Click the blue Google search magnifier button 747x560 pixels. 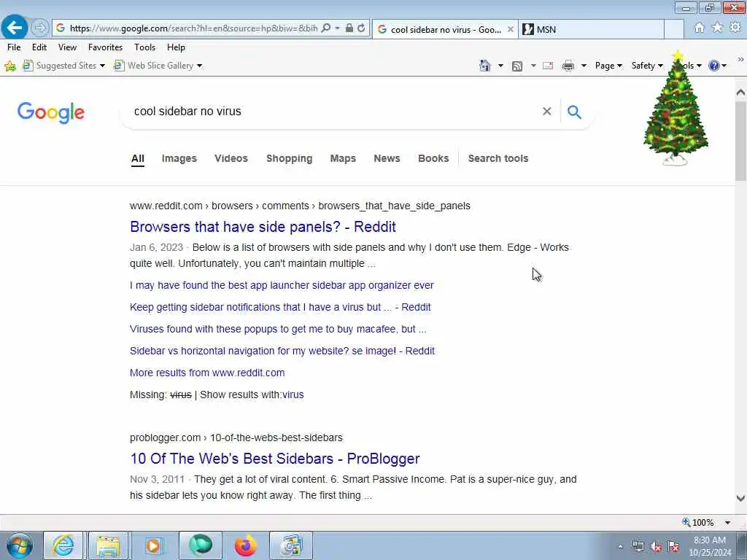pyautogui.click(x=574, y=112)
